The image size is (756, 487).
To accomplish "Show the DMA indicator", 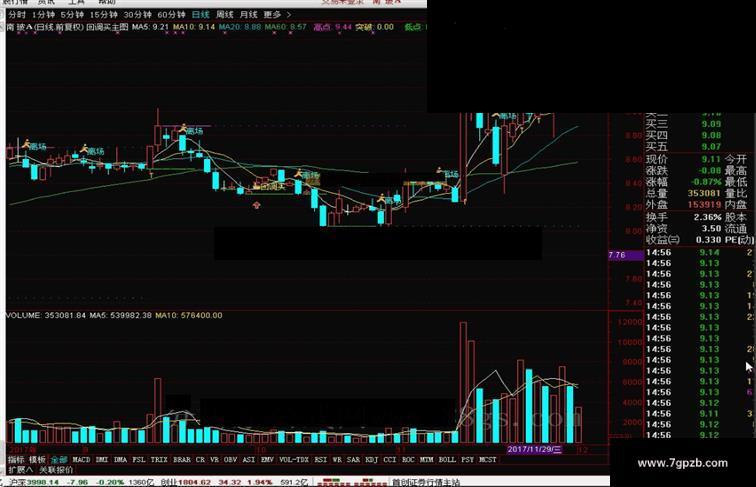I will coord(121,460).
